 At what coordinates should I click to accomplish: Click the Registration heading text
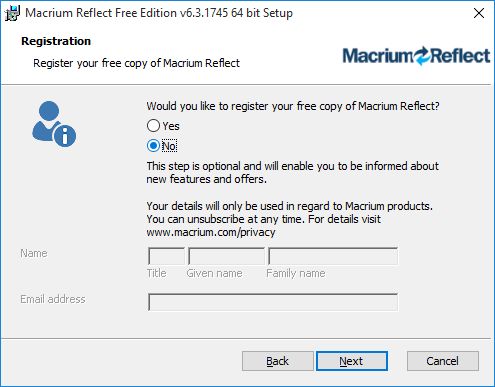click(x=56, y=41)
